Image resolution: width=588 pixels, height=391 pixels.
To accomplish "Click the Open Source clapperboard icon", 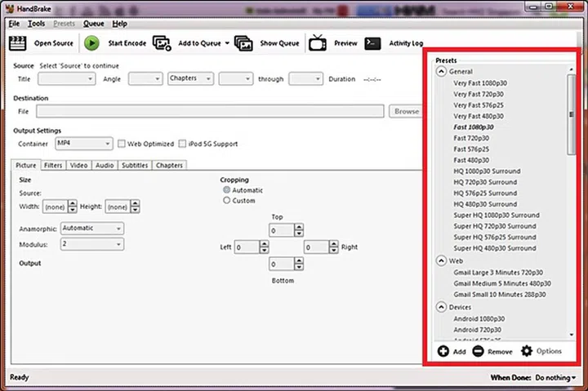I will point(17,43).
